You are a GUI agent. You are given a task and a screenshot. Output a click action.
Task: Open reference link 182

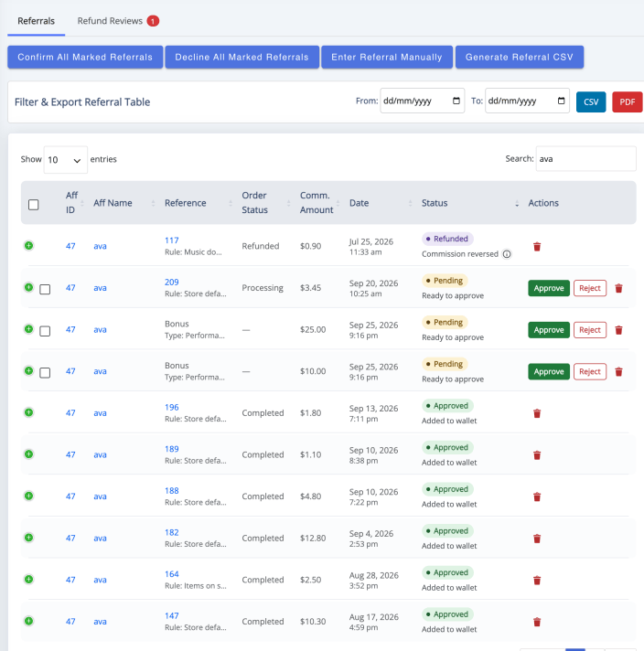tap(172, 532)
